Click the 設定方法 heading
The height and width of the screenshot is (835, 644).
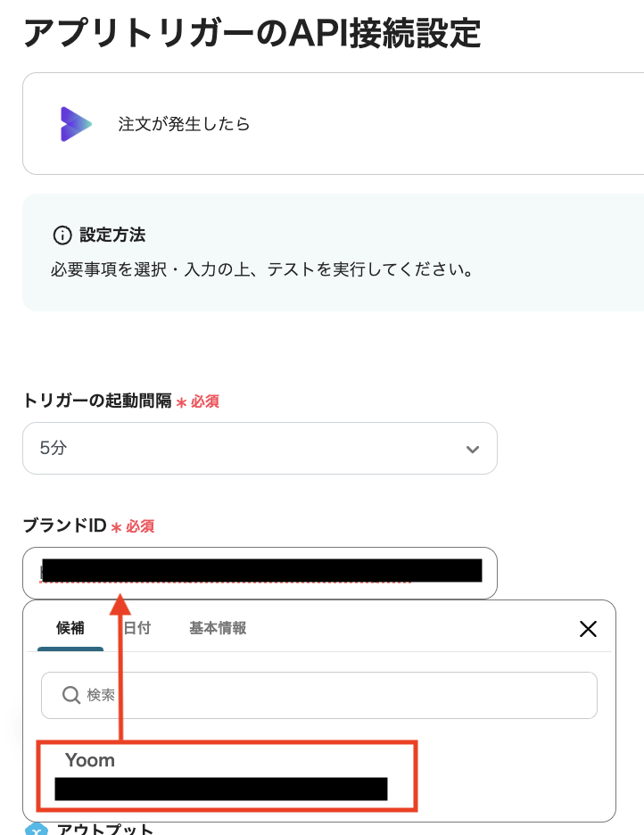(x=112, y=236)
